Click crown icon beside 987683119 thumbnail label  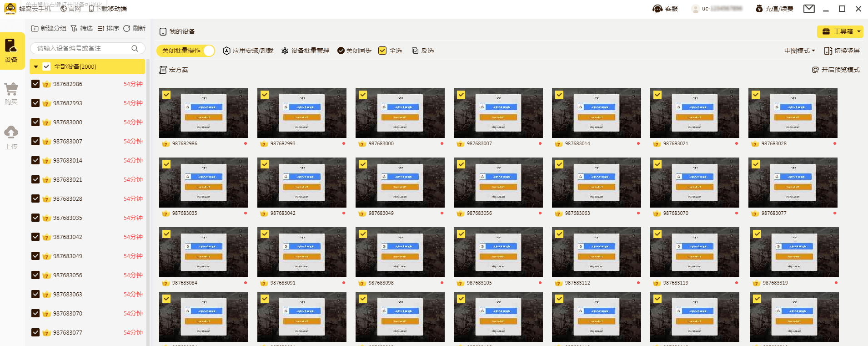pos(657,283)
